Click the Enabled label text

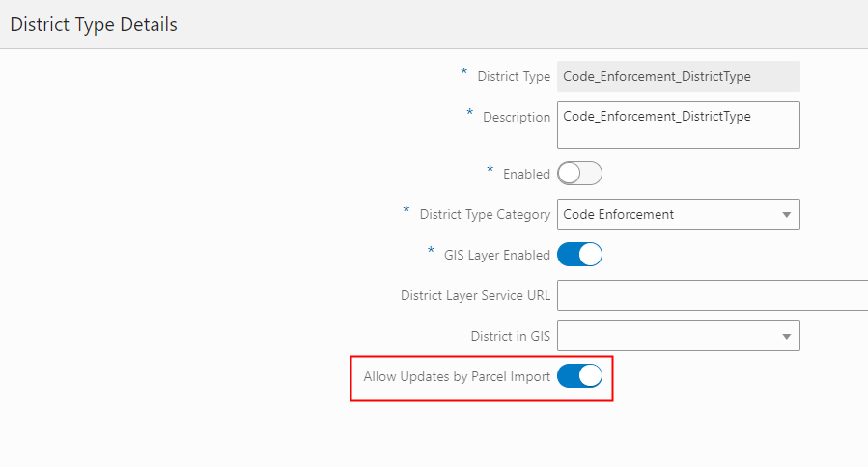point(526,175)
